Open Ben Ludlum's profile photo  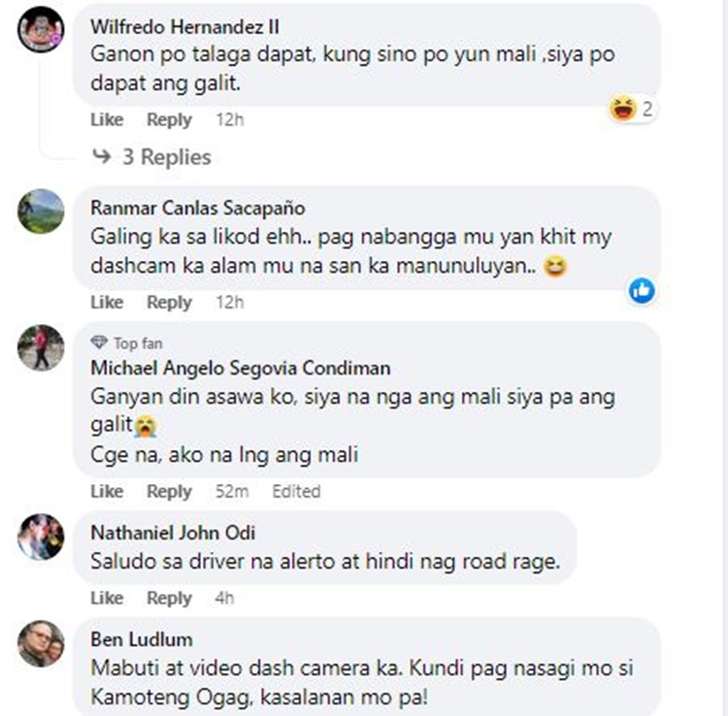41,643
